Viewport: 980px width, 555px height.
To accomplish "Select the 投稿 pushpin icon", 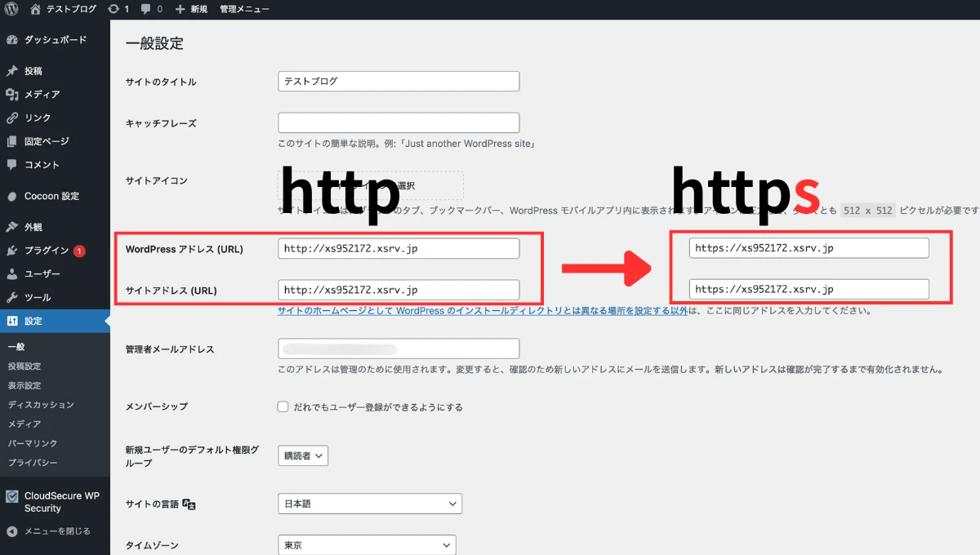I will pyautogui.click(x=12, y=71).
